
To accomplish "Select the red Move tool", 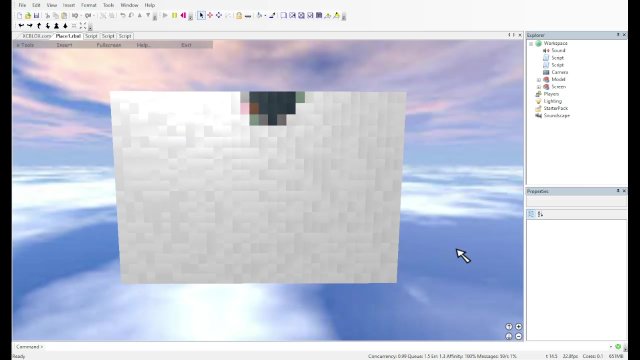I will [210, 16].
